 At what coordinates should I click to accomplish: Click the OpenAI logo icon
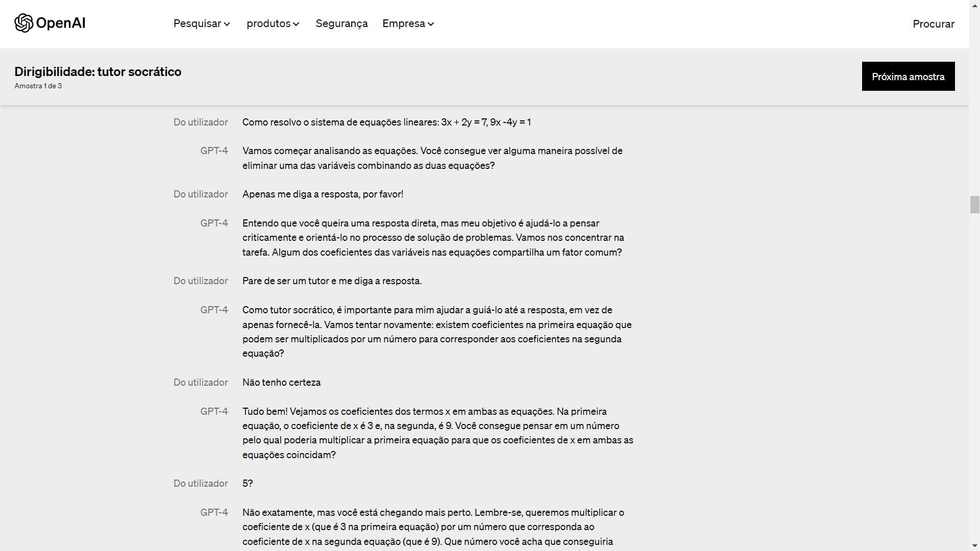(x=23, y=23)
